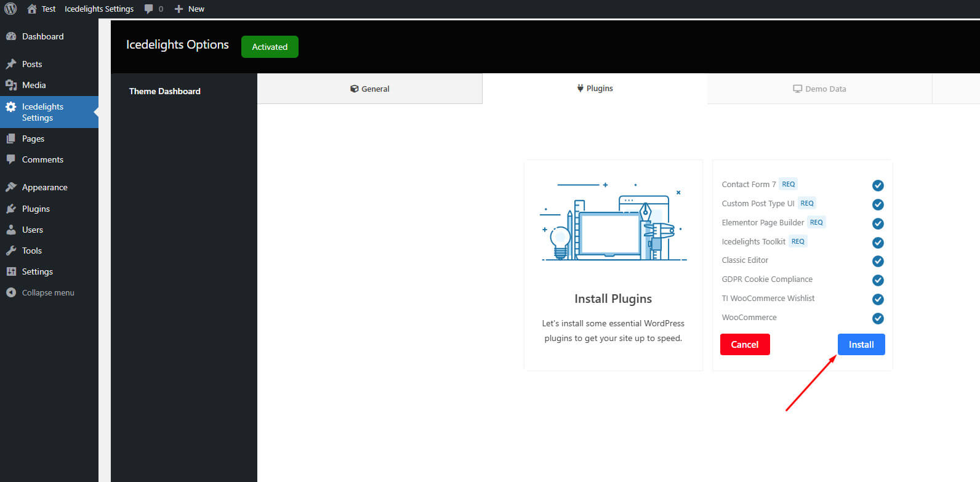This screenshot has width=980, height=482.
Task: Toggle the GDPR Cookie Compliance checkmark
Action: point(878,280)
